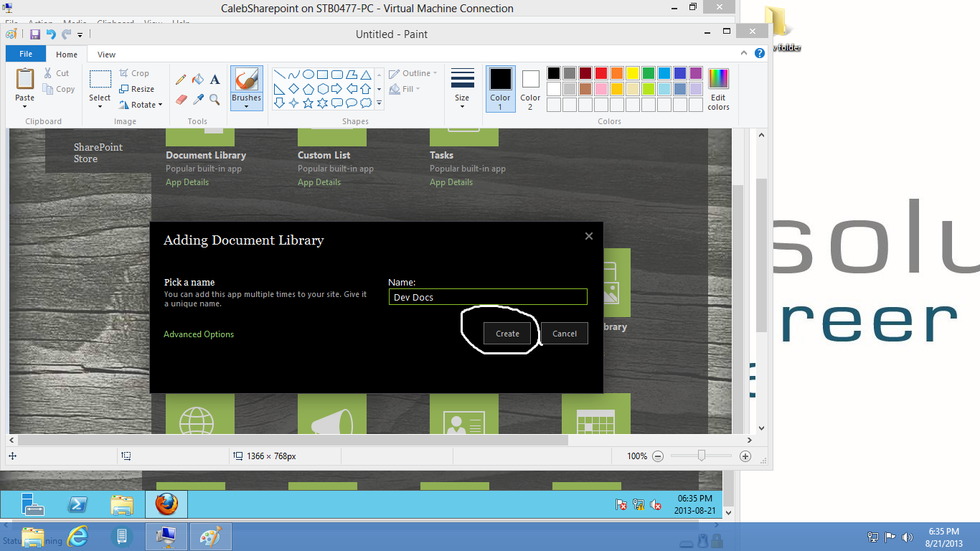Open Firefox in the virtual machine taskbar

tap(166, 505)
